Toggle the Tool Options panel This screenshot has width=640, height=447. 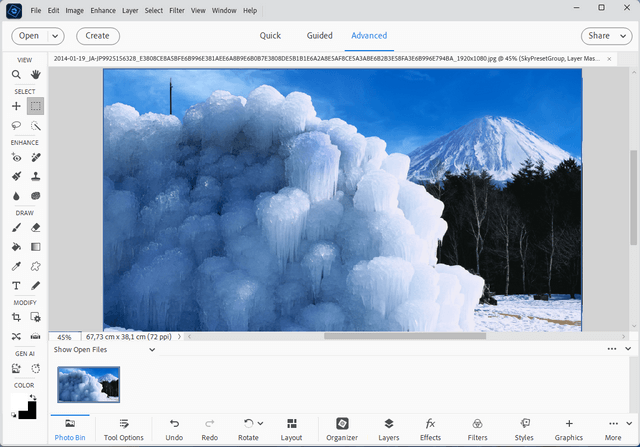pos(124,429)
